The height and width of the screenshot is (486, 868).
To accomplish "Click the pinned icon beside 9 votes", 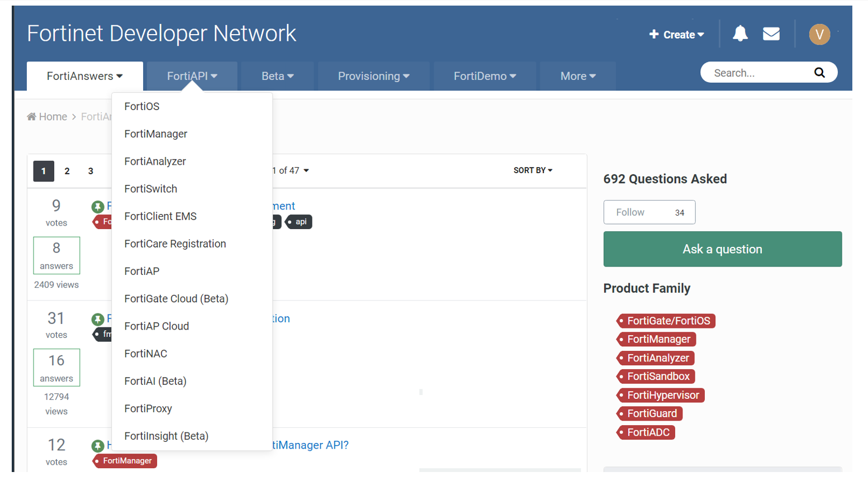I will [98, 207].
